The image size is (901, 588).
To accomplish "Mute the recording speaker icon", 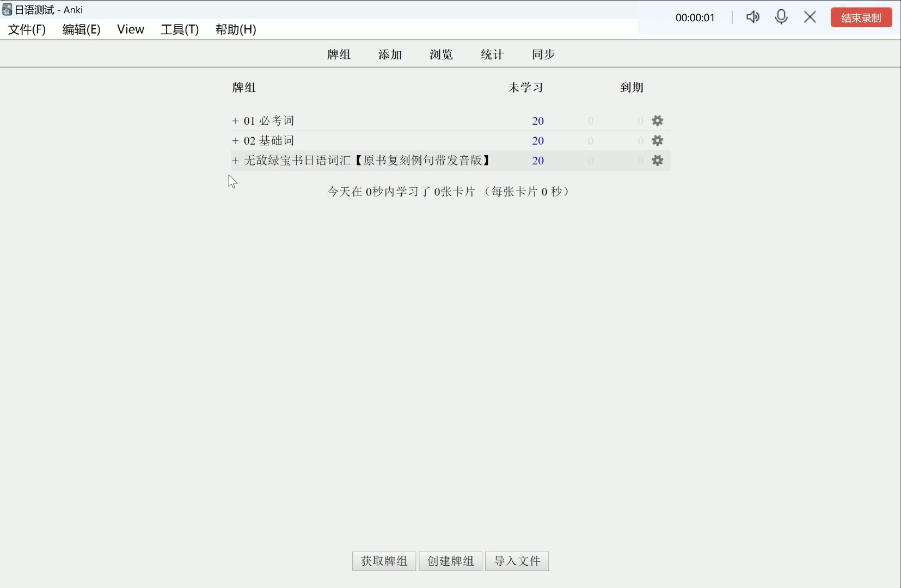I will 753,17.
